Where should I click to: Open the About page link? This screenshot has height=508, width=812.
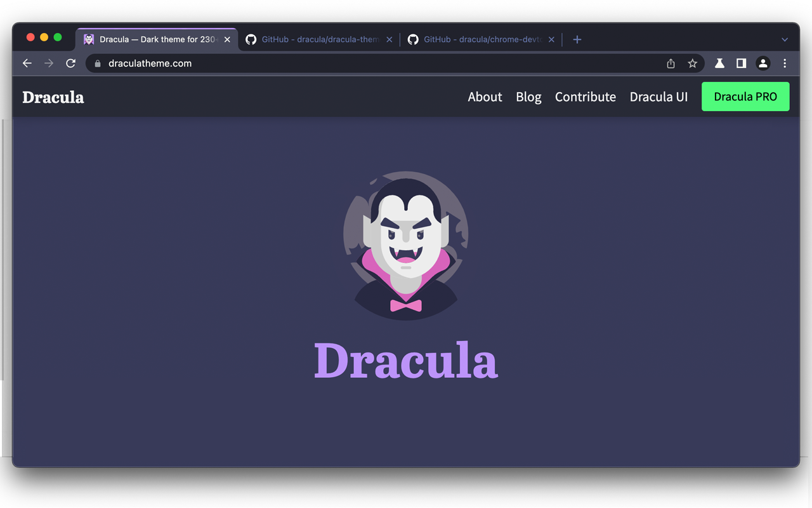(x=485, y=97)
